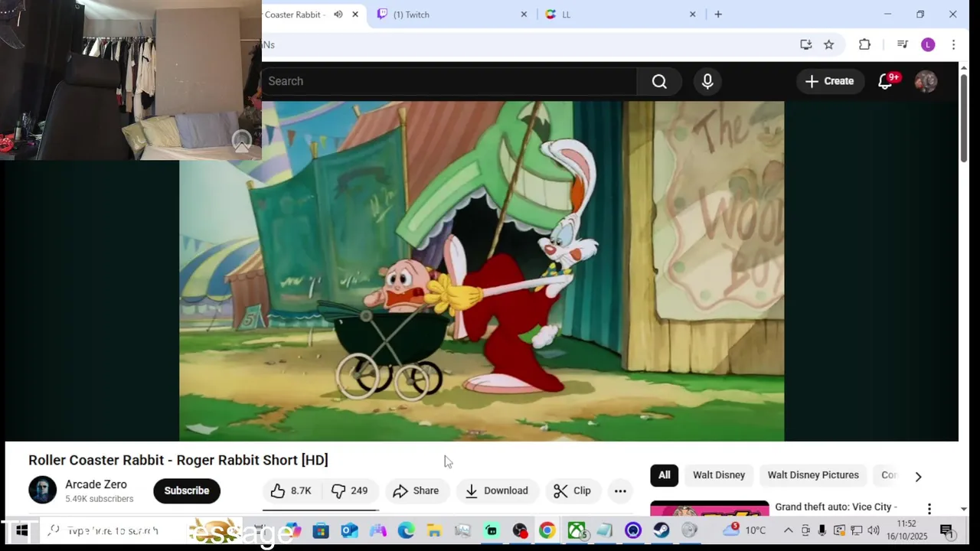The height and width of the screenshot is (551, 980).
Task: Click the Create button
Action: point(830,81)
